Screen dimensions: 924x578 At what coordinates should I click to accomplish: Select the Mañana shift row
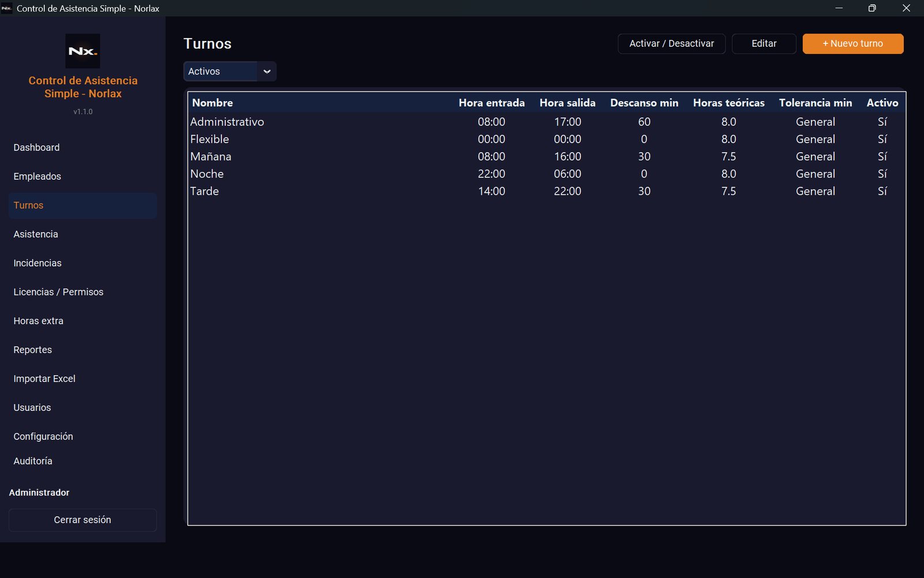click(547, 157)
